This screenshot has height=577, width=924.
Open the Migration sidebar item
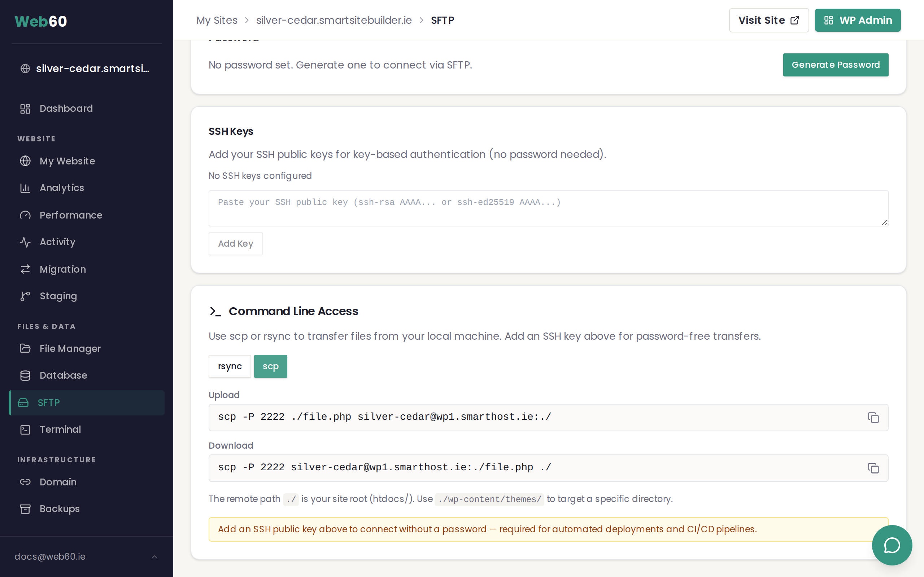coord(62,269)
